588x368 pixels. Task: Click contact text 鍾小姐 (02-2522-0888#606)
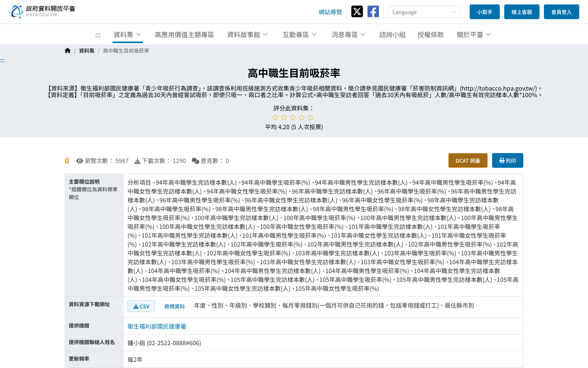click(x=164, y=343)
